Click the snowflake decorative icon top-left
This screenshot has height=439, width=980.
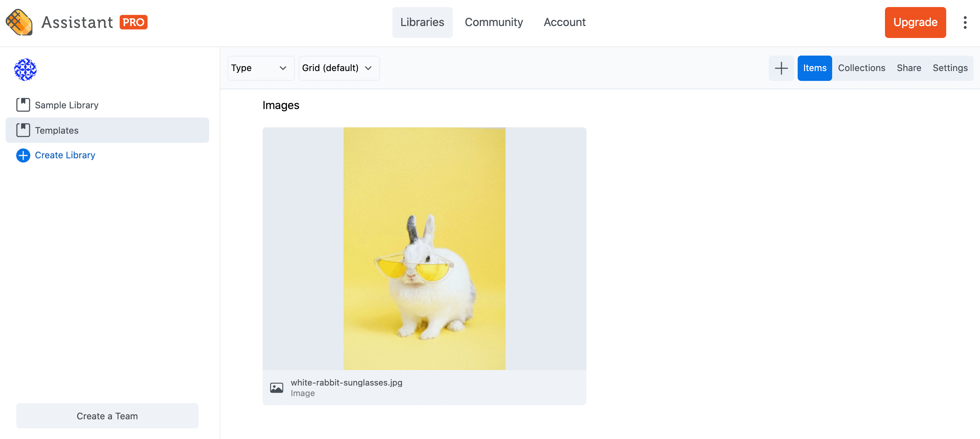coord(25,69)
